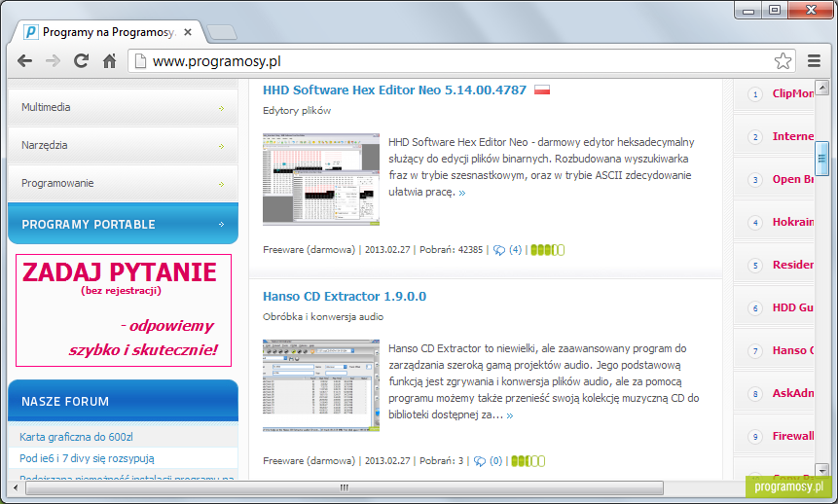Open ranking item 1 ClipMon
Image resolution: width=838 pixels, height=504 pixels.
click(793, 93)
